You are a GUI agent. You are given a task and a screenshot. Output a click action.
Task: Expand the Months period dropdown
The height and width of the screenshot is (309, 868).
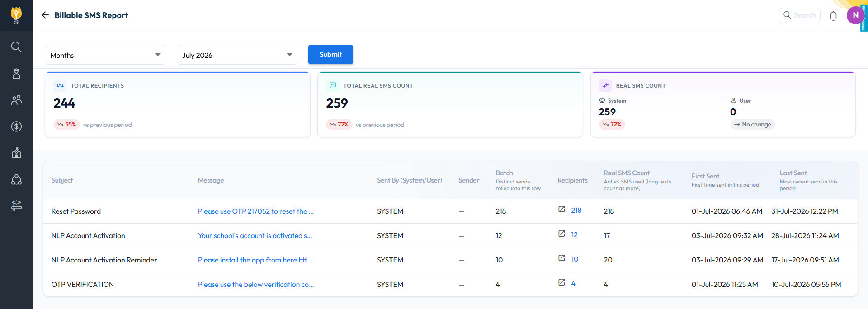[x=105, y=55]
